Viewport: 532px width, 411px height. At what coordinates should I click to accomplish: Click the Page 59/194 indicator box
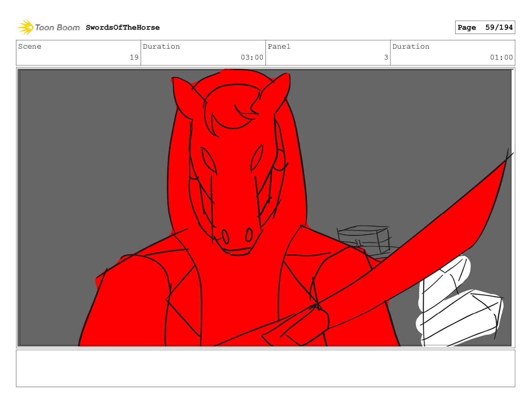coord(485,27)
